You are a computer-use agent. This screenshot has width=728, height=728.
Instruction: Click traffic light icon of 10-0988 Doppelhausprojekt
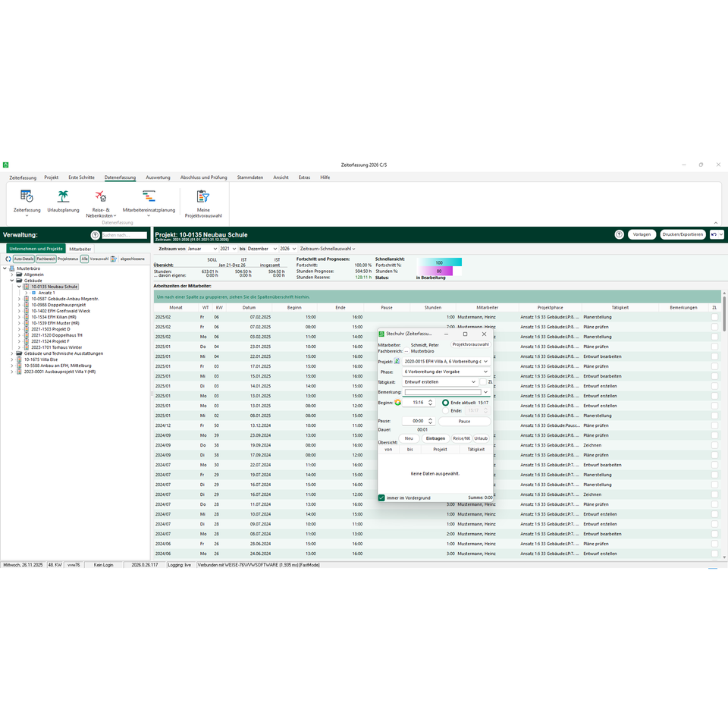pos(27,305)
